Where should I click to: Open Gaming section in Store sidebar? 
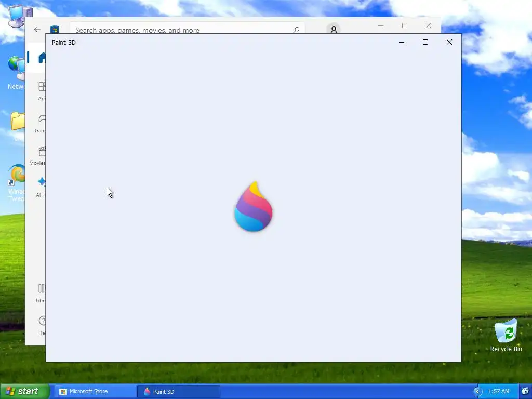(41, 123)
